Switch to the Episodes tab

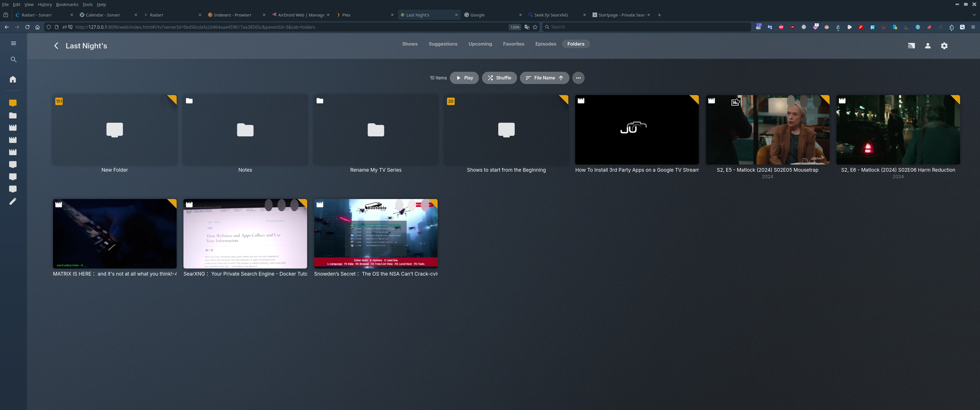pyautogui.click(x=545, y=44)
